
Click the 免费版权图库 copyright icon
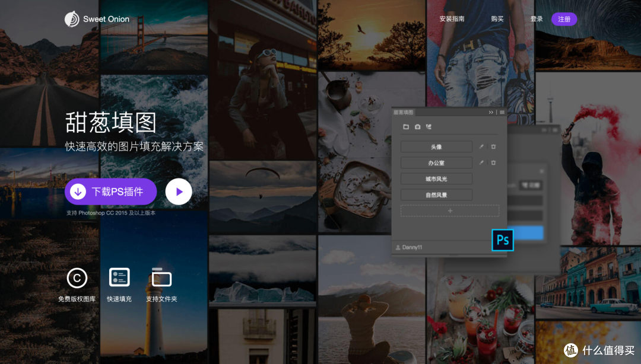tap(77, 277)
